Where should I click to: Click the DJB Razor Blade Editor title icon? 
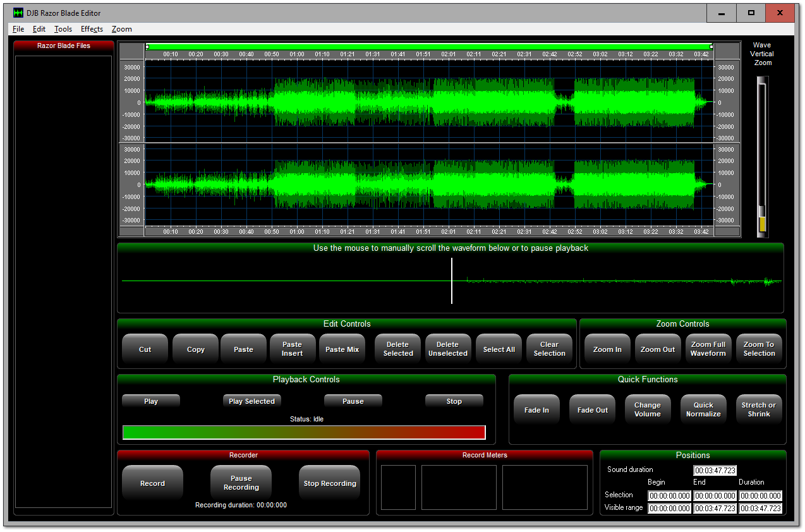[x=18, y=13]
